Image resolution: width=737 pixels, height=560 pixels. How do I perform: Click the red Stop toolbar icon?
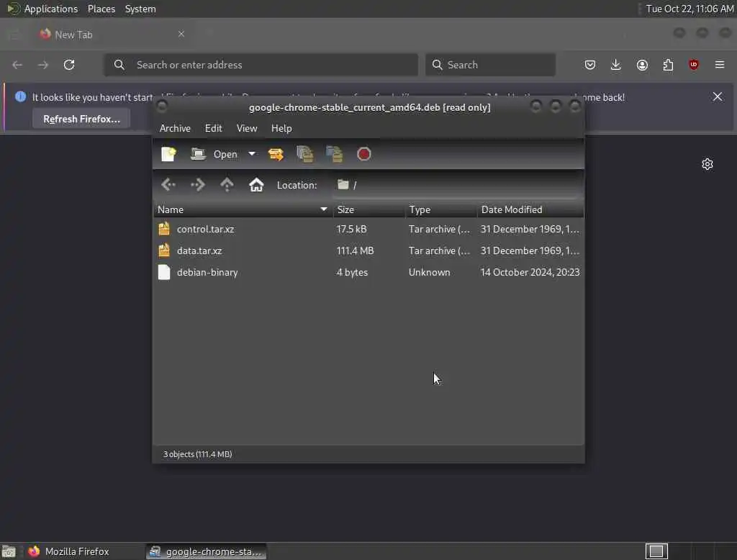(x=363, y=154)
